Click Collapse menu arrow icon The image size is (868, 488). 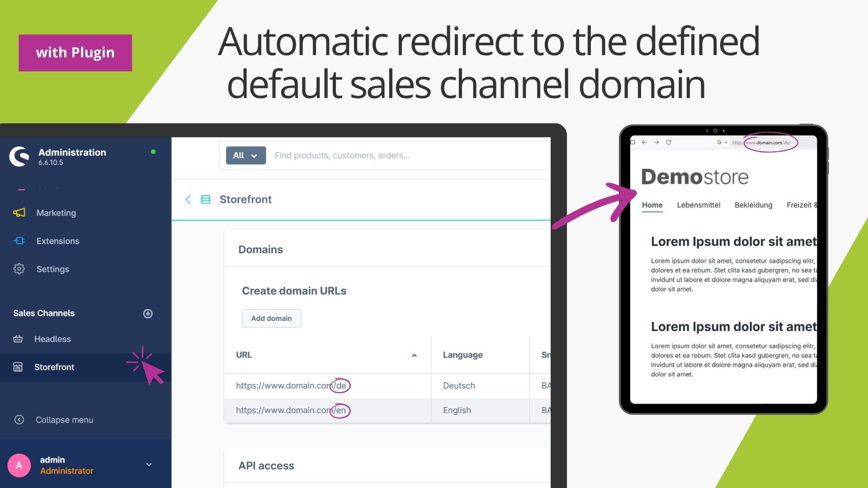19,420
